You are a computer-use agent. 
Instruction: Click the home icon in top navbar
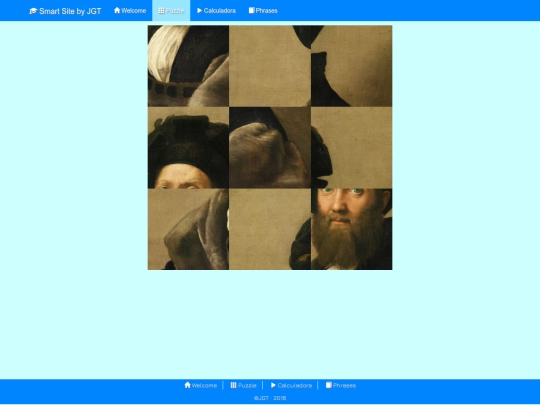[117, 10]
